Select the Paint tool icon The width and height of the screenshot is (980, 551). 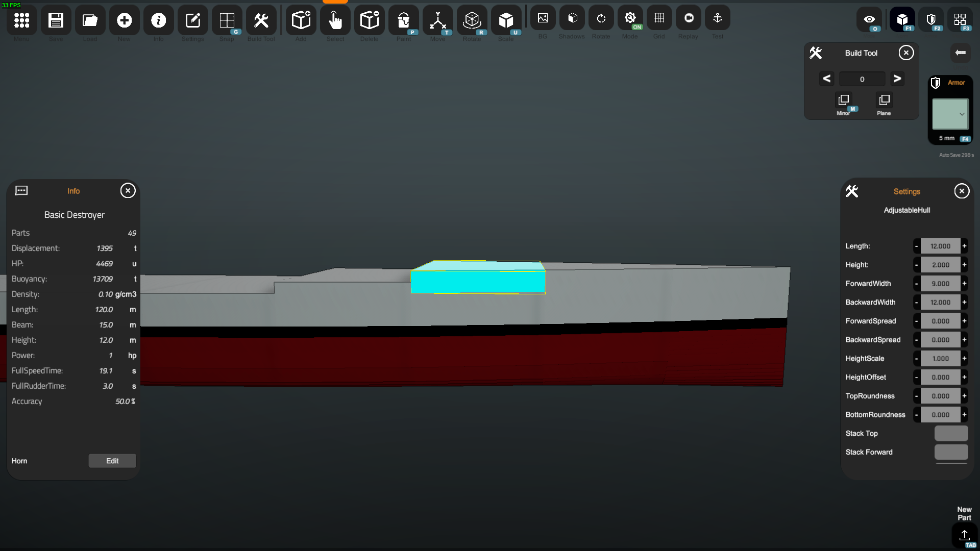[403, 21]
